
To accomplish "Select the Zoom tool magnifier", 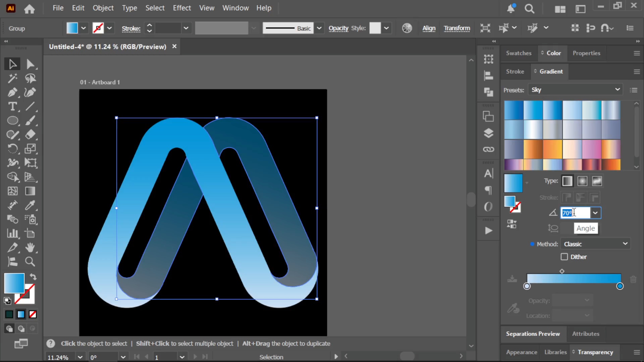I will (x=30, y=262).
